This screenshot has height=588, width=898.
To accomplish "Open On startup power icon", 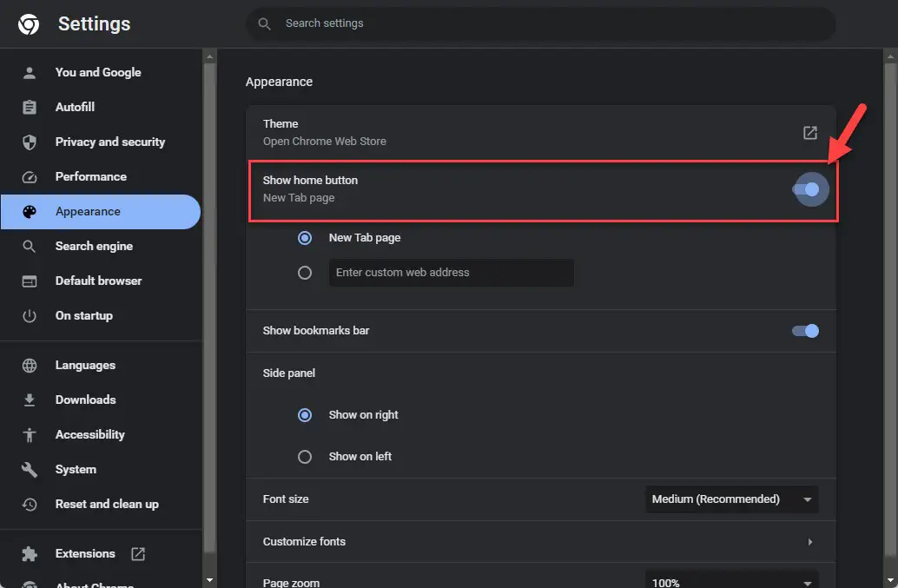I will click(x=30, y=315).
